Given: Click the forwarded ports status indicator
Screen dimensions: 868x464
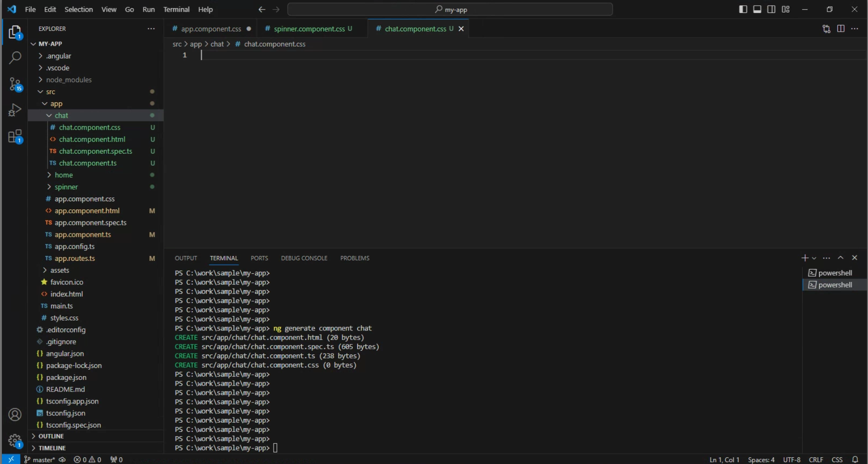Looking at the screenshot, I should (117, 460).
